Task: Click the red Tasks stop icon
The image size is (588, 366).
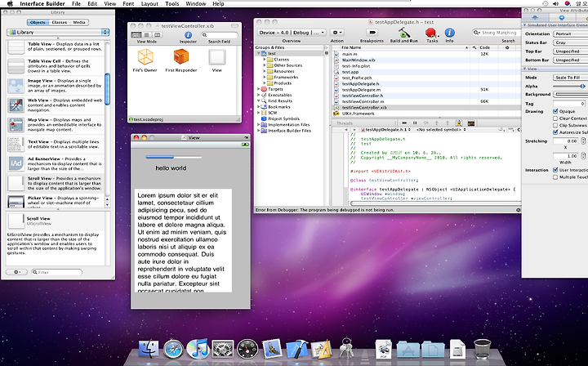Action: [431, 33]
